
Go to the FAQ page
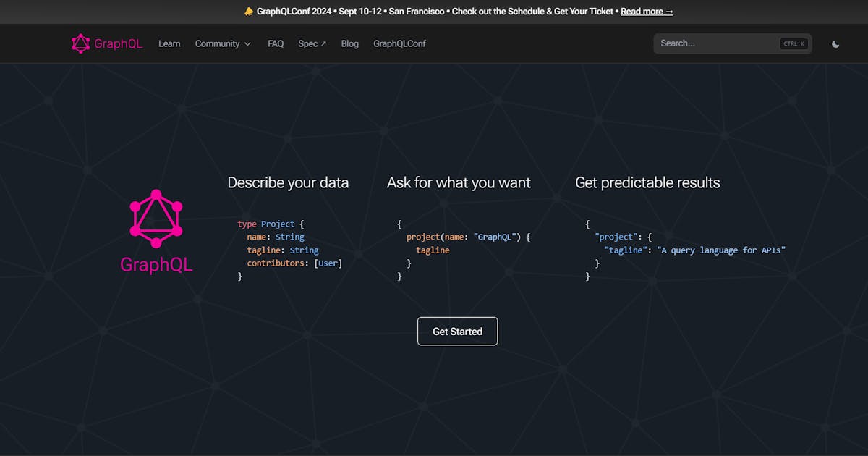[276, 43]
